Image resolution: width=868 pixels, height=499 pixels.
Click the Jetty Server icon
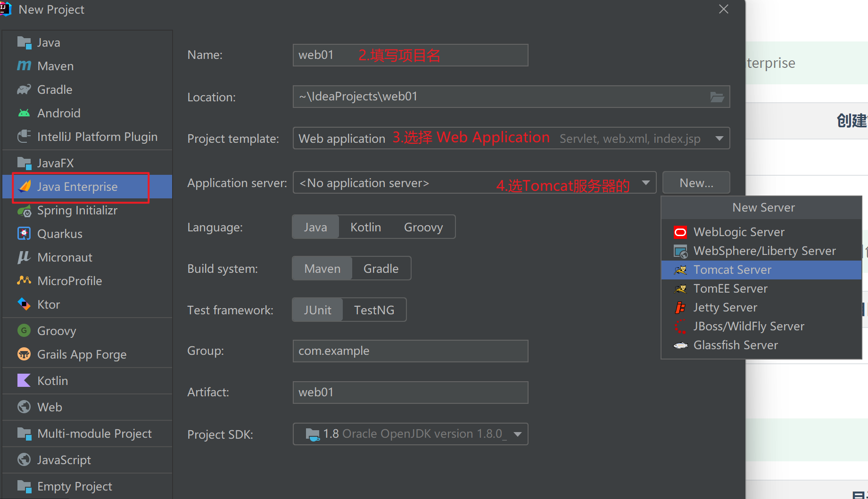680,308
